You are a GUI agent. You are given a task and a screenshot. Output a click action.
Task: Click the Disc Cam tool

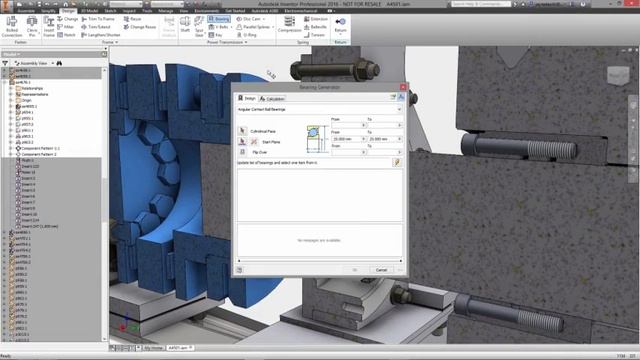[x=249, y=19]
